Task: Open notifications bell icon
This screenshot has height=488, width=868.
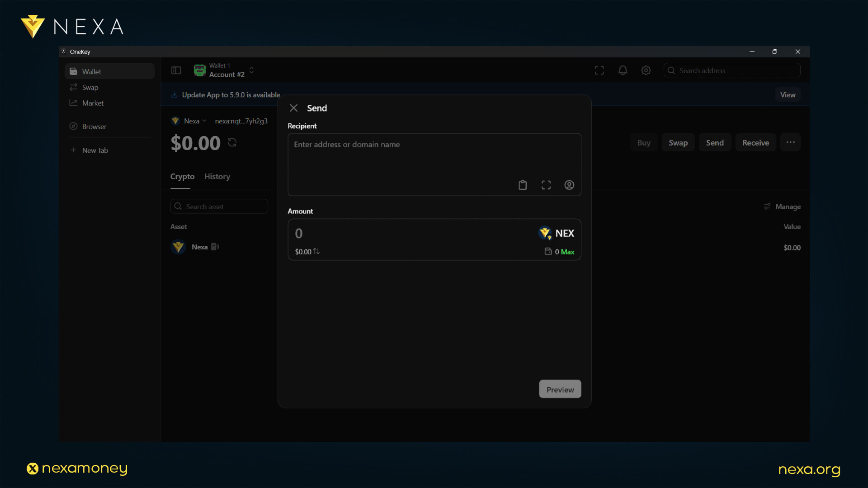Action: click(x=623, y=70)
